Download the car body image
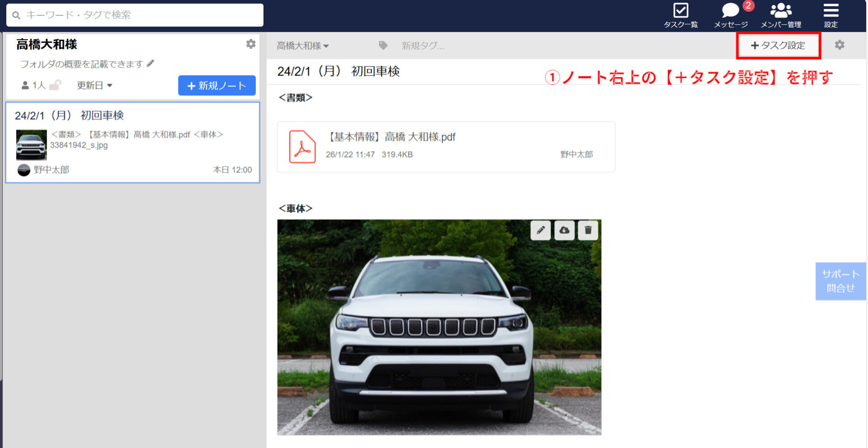The image size is (868, 448). click(564, 230)
